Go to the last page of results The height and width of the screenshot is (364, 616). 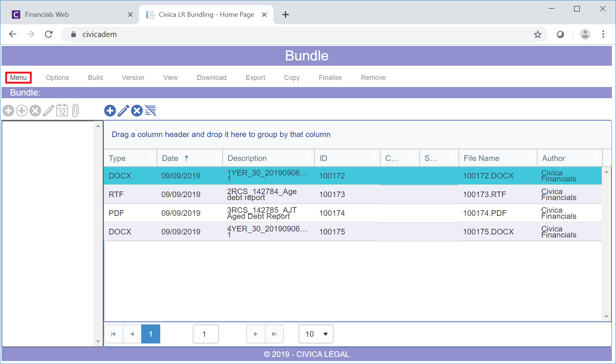(274, 334)
